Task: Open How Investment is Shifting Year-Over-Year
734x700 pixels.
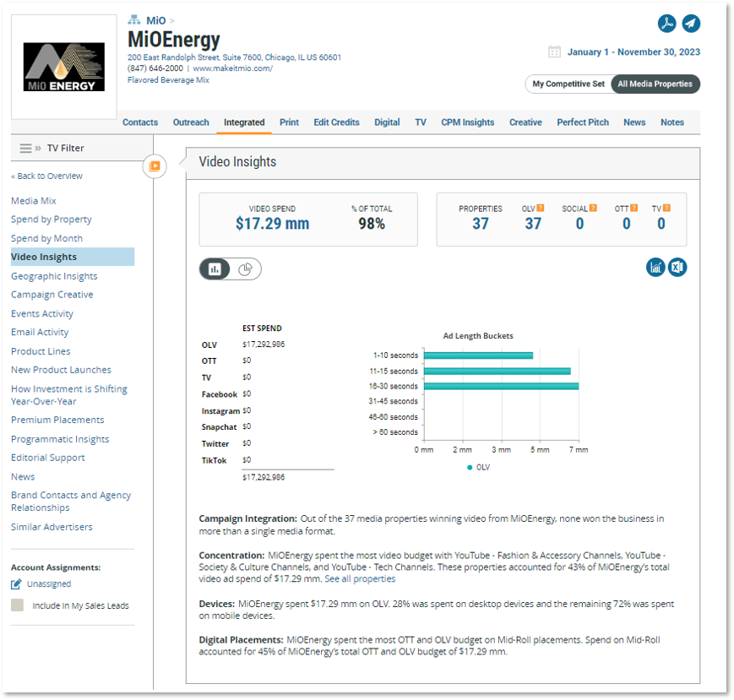Action: pos(69,395)
